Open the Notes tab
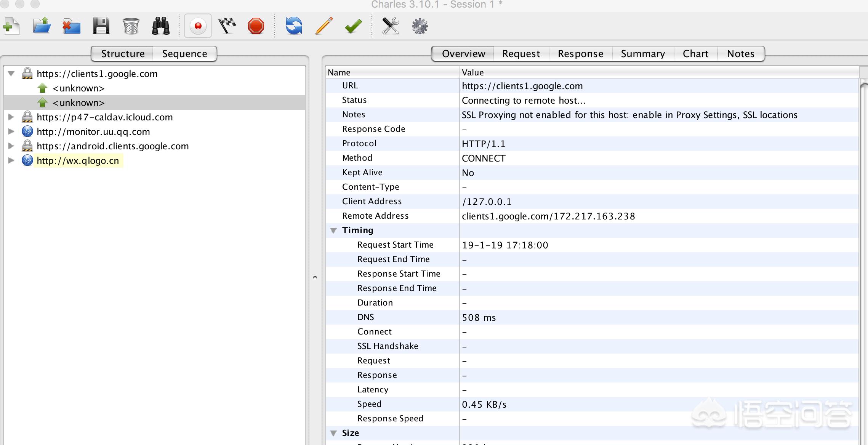The width and height of the screenshot is (868, 445). coord(740,54)
